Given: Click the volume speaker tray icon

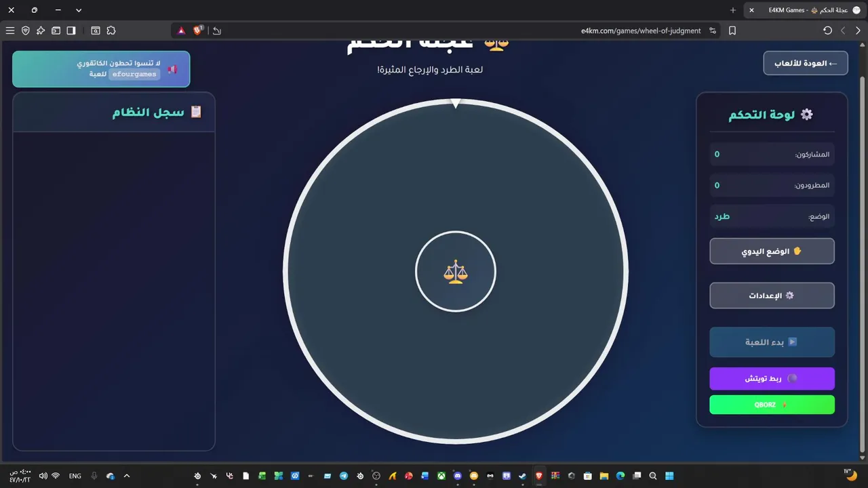Looking at the screenshot, I should pos(43,476).
